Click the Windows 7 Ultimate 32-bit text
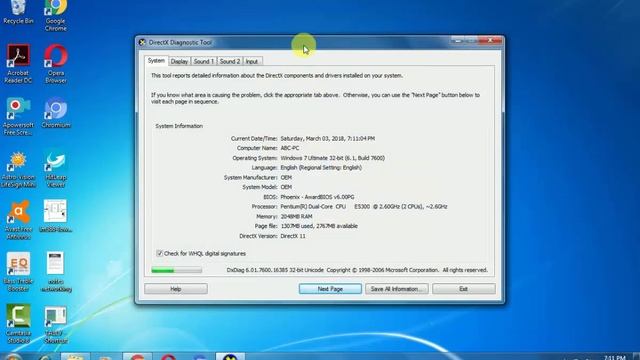The height and width of the screenshot is (360, 640). (x=333, y=158)
